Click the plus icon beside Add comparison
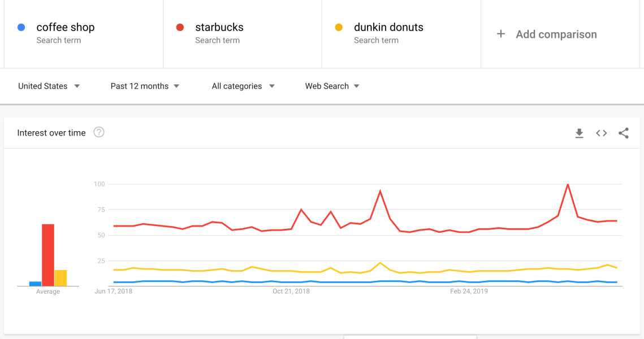This screenshot has width=644, height=339. (x=500, y=34)
